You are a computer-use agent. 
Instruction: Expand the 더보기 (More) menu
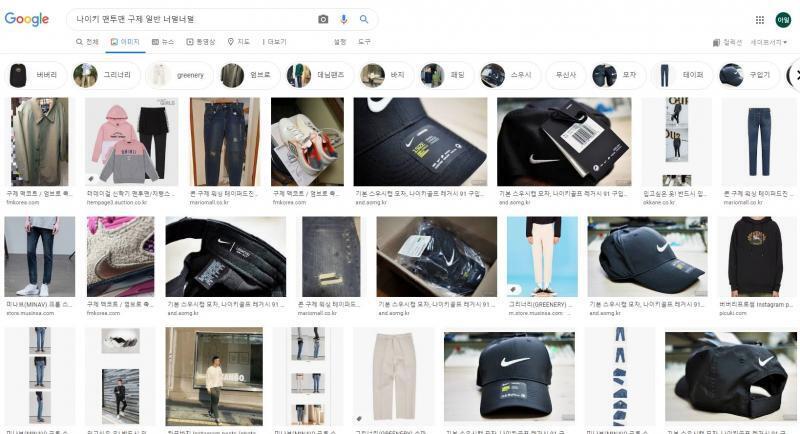pos(274,42)
